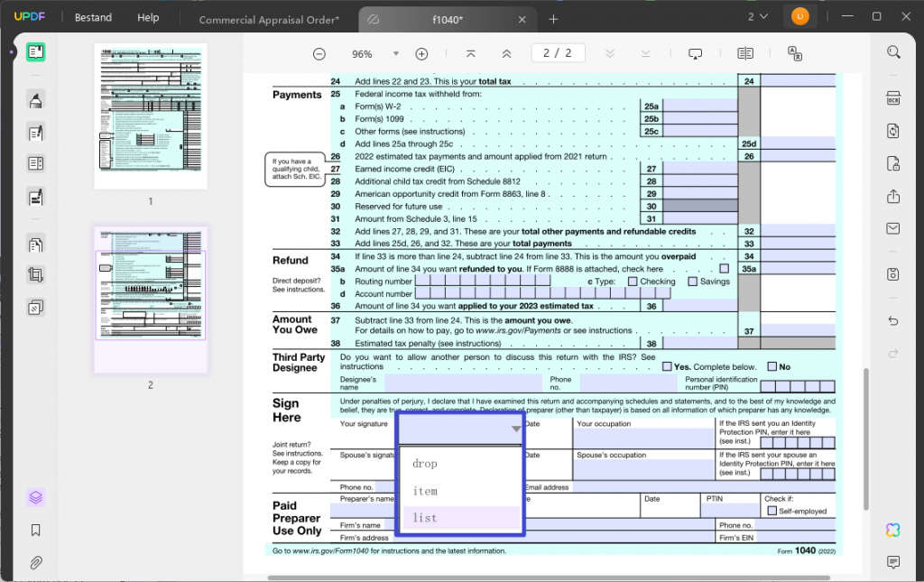Open the layers panel icon

pyautogui.click(x=36, y=497)
